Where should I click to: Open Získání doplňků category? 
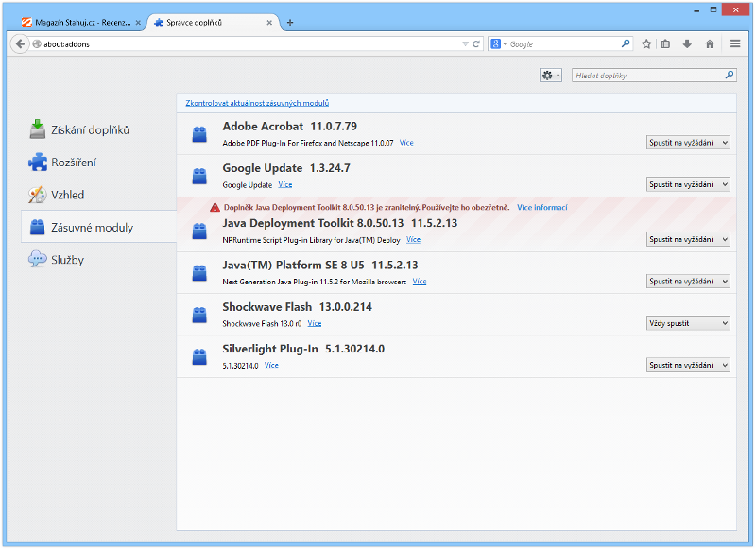[x=99, y=129]
